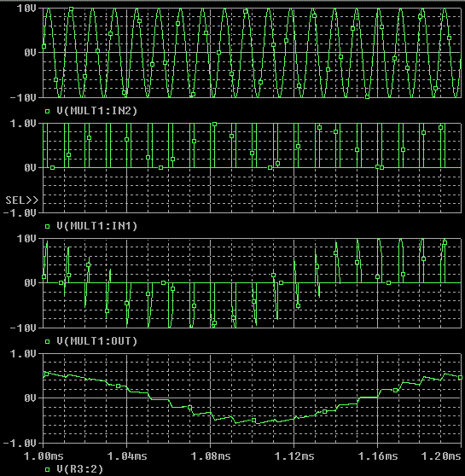This screenshot has height=476, width=465.
Task: Click the 10V label on top plot
Action: [26, 9]
